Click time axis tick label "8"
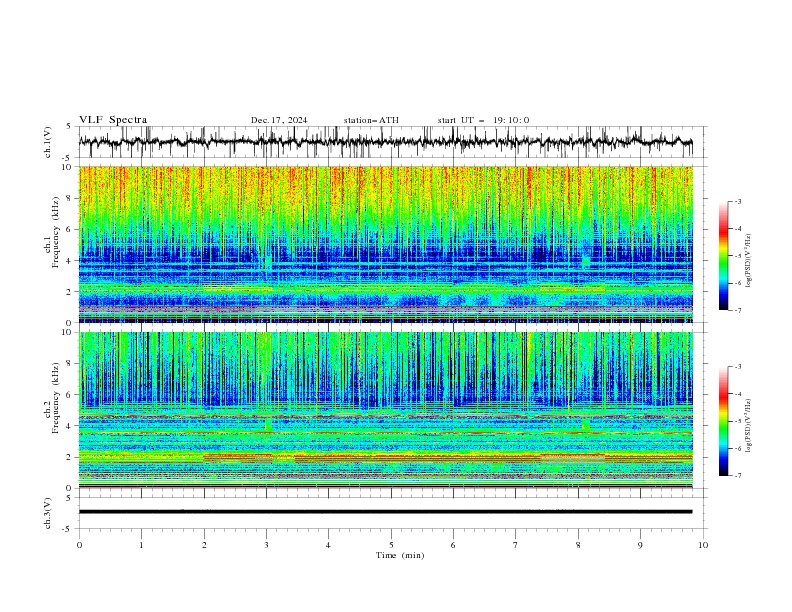 [578, 545]
